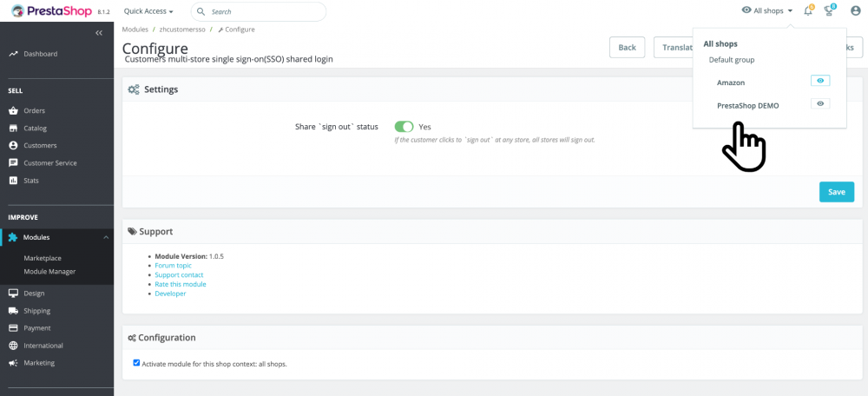
Task: Uncheck Activate module for this shop context
Action: pyautogui.click(x=136, y=363)
